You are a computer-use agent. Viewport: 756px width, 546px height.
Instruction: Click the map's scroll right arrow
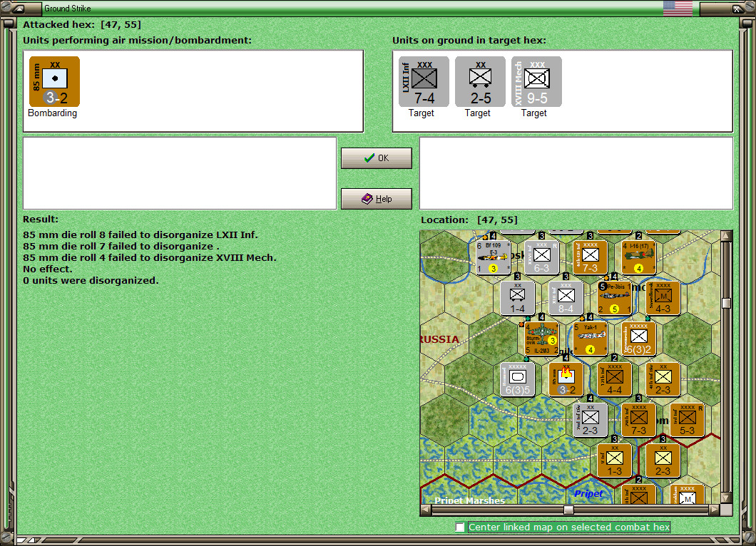[x=715, y=510]
